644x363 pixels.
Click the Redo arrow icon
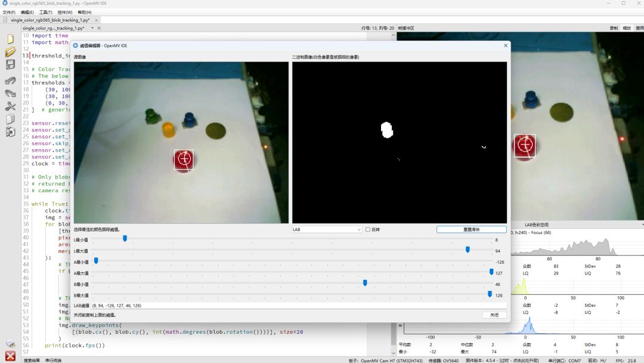coord(10,93)
